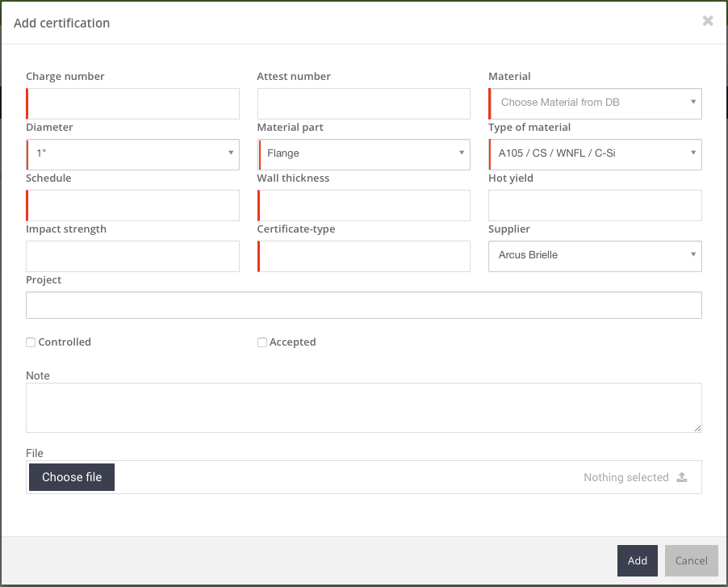Cancel the certification dialog
Viewport: 728px width, 587px height.
point(691,560)
